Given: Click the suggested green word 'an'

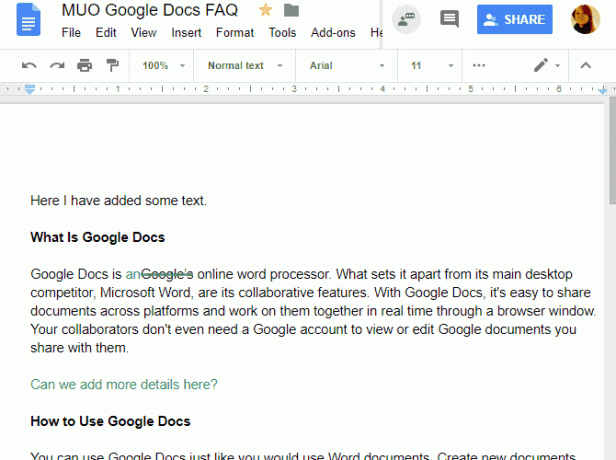Looking at the screenshot, I should click(x=133, y=274).
